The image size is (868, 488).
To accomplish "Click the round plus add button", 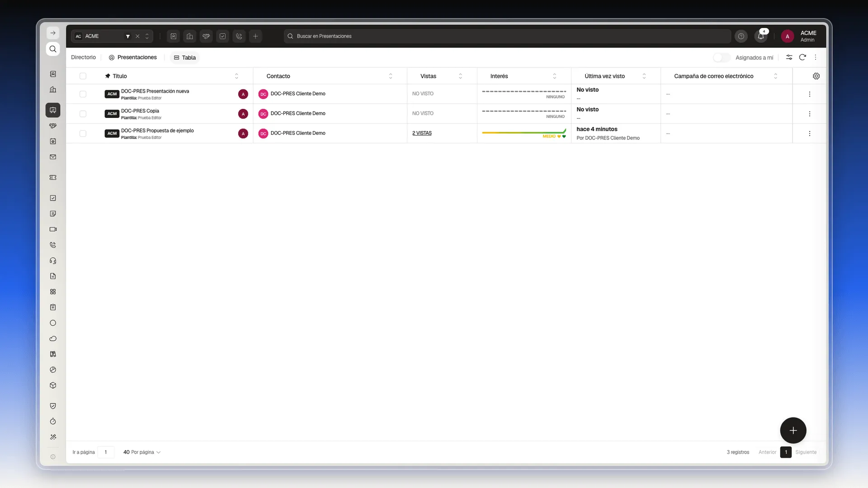I will click(793, 430).
